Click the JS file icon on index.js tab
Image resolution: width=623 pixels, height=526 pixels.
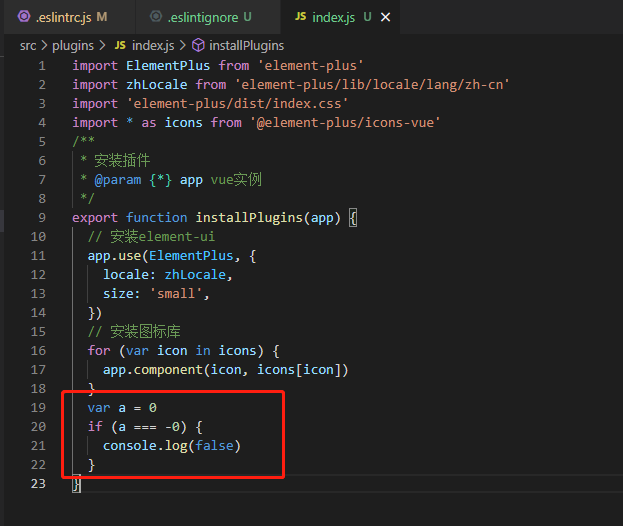point(300,16)
